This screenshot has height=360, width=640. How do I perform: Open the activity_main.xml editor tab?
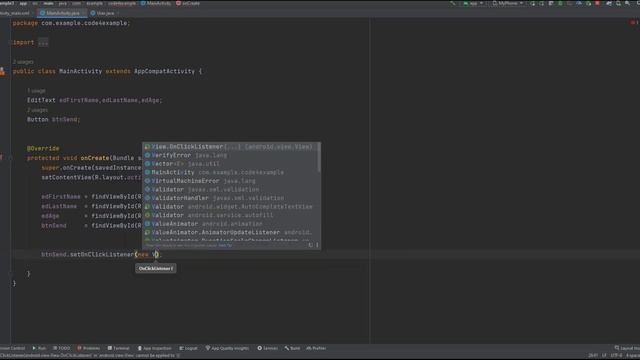tap(15, 13)
